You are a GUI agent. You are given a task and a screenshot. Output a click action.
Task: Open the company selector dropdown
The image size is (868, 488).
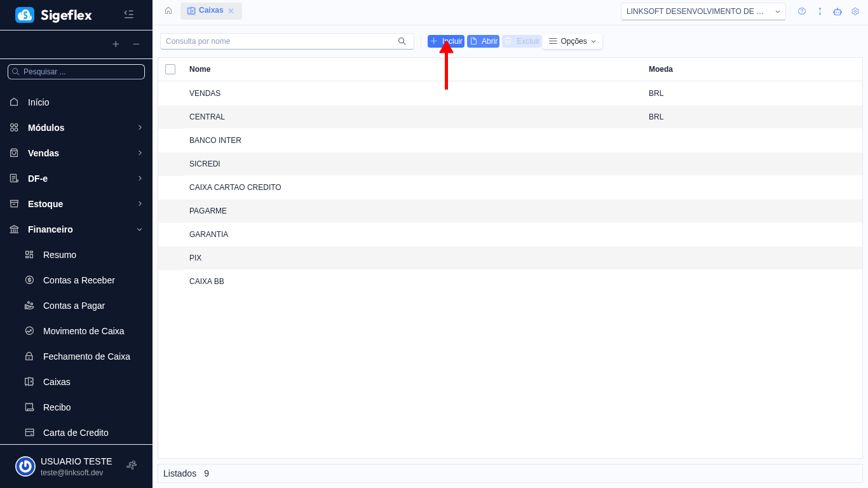(x=703, y=11)
